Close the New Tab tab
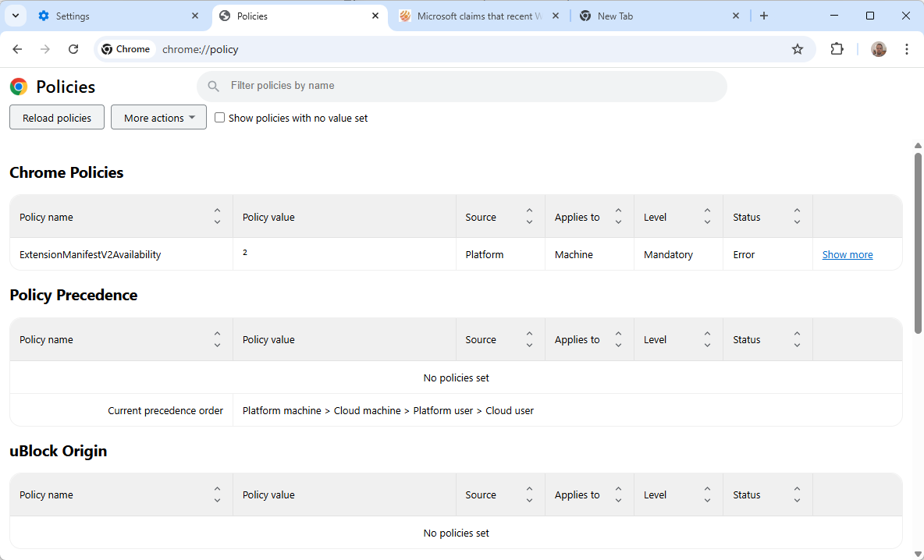This screenshot has height=560, width=924. click(x=735, y=16)
